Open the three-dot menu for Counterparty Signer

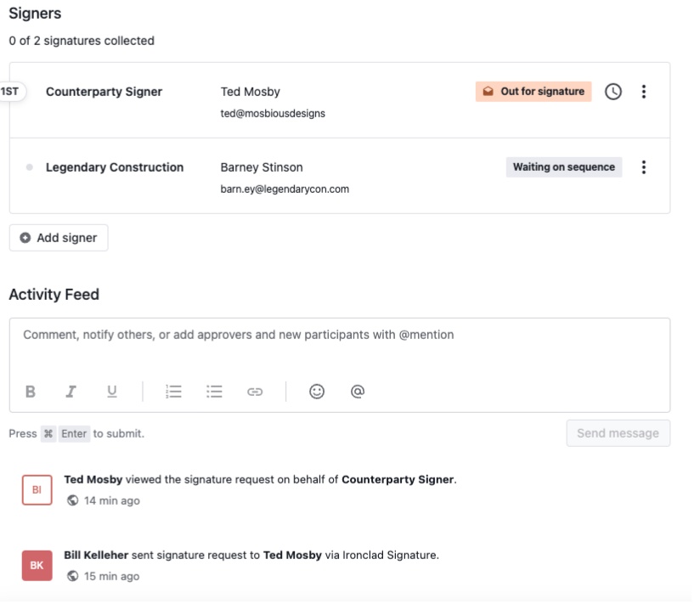point(643,92)
